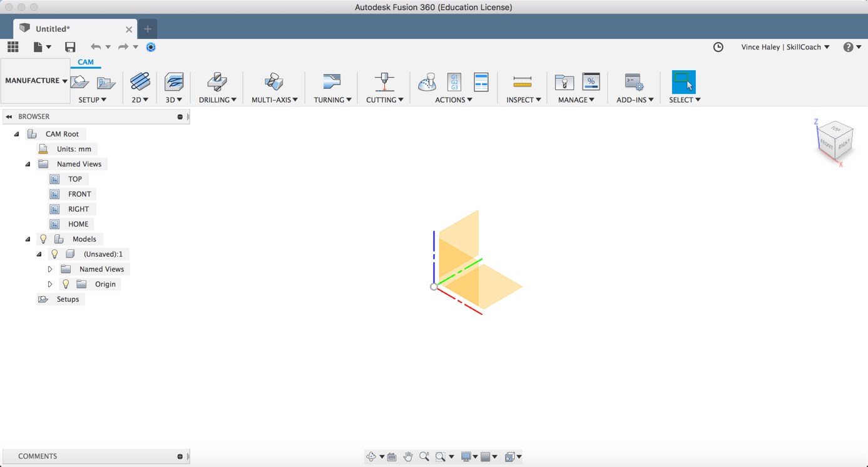Click the New Setup icon
Viewport: 868px width, 467px height.
tap(79, 82)
